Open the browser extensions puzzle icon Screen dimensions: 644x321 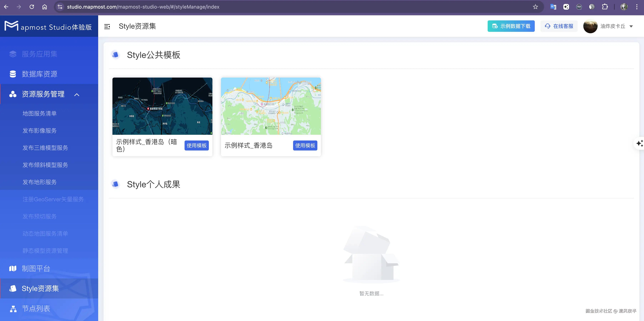(x=605, y=7)
